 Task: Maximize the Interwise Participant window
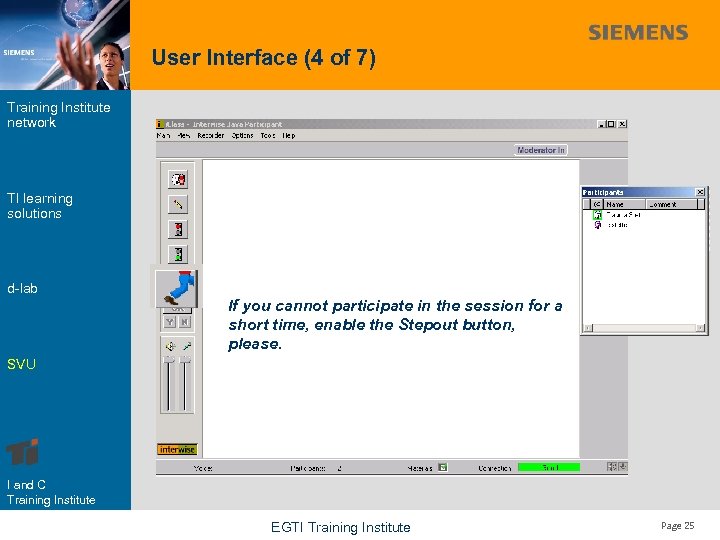tap(611, 124)
